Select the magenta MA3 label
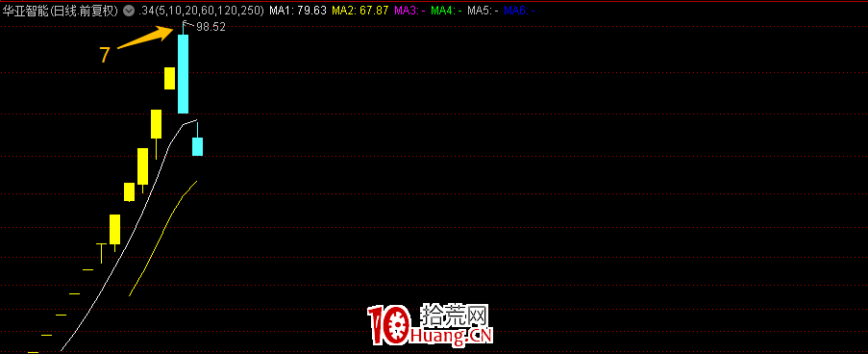Viewport: 868px width, 354px height. coord(409,11)
